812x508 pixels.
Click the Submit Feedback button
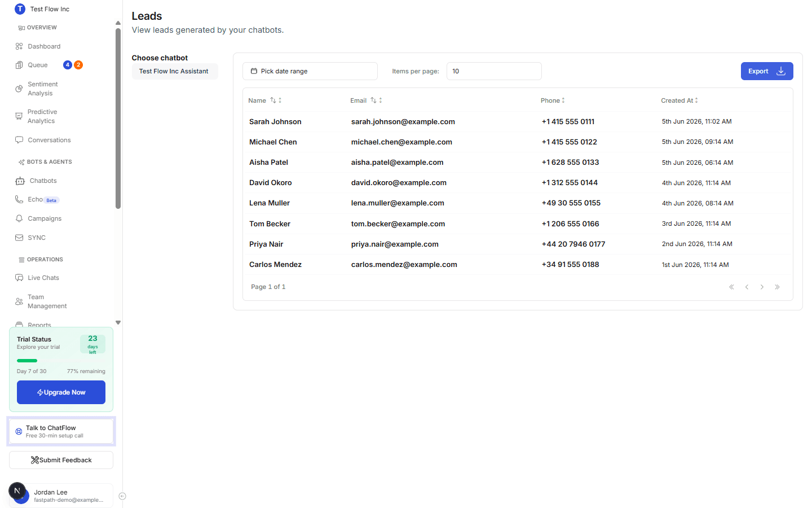click(61, 460)
